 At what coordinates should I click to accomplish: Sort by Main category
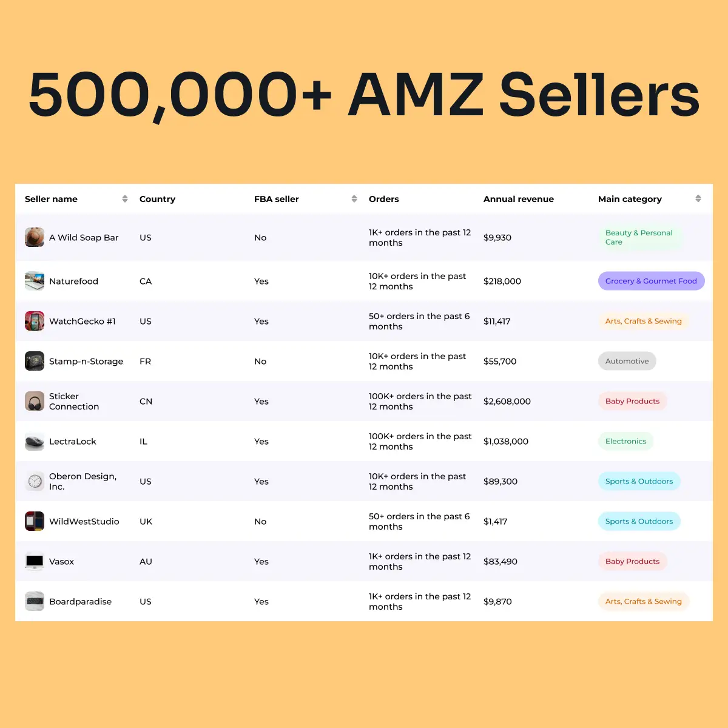tap(698, 198)
